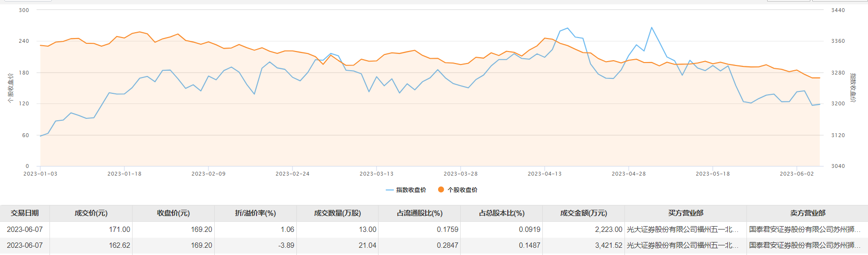Sort by the 成交金额(万元) column header
Image resolution: width=868 pixels, height=255 pixels.
coord(584,213)
